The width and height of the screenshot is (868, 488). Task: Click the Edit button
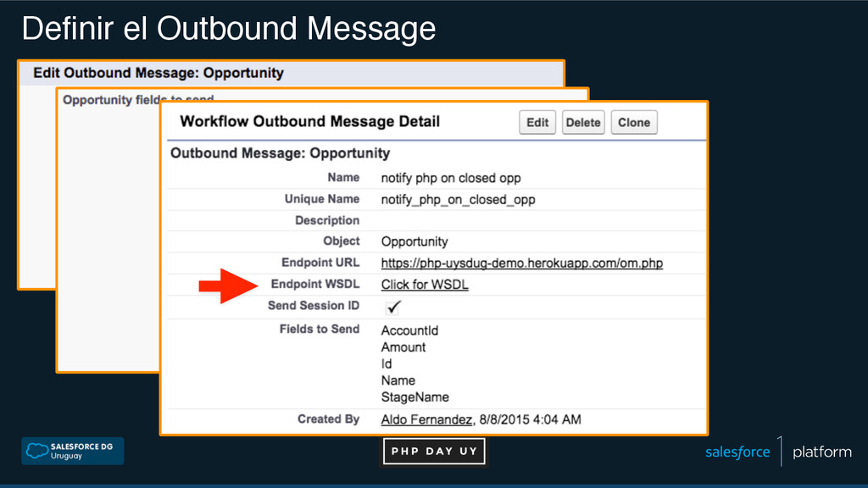tap(537, 122)
